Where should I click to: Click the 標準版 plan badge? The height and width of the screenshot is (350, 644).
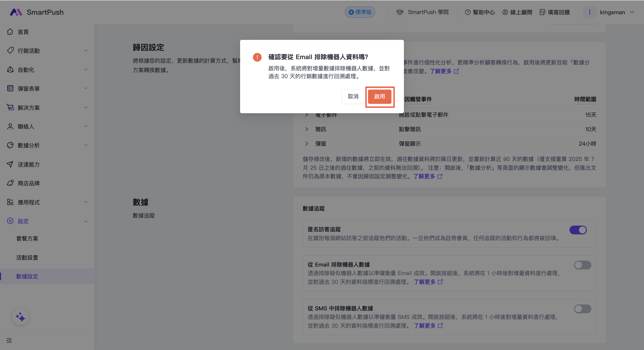coord(360,12)
